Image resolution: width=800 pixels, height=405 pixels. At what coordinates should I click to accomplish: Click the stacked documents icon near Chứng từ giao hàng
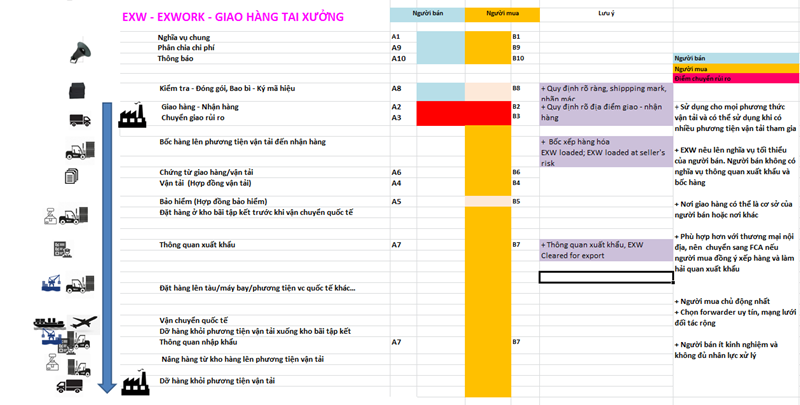coord(72,176)
